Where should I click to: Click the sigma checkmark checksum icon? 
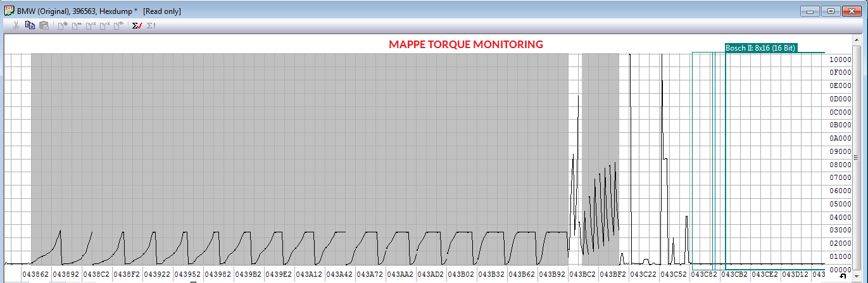(x=137, y=26)
